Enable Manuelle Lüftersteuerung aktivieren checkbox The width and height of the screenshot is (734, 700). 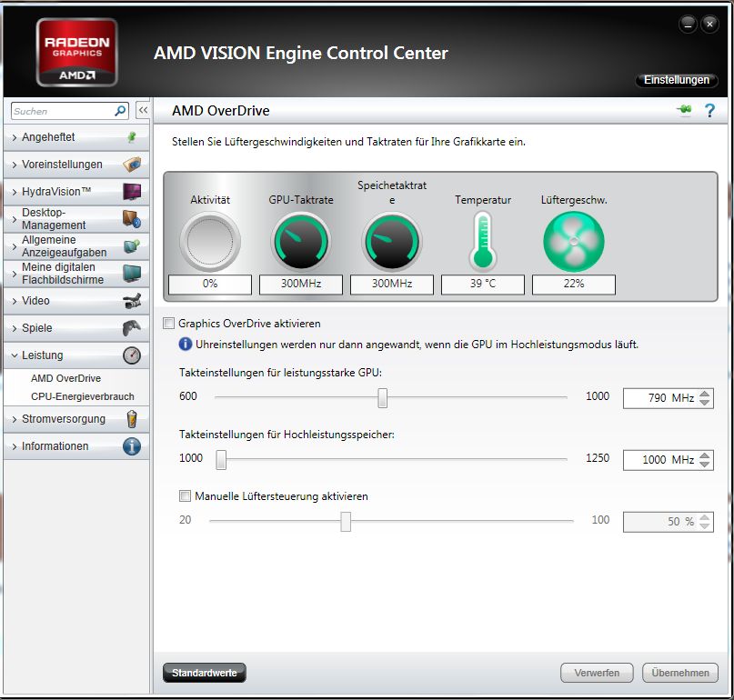point(186,496)
